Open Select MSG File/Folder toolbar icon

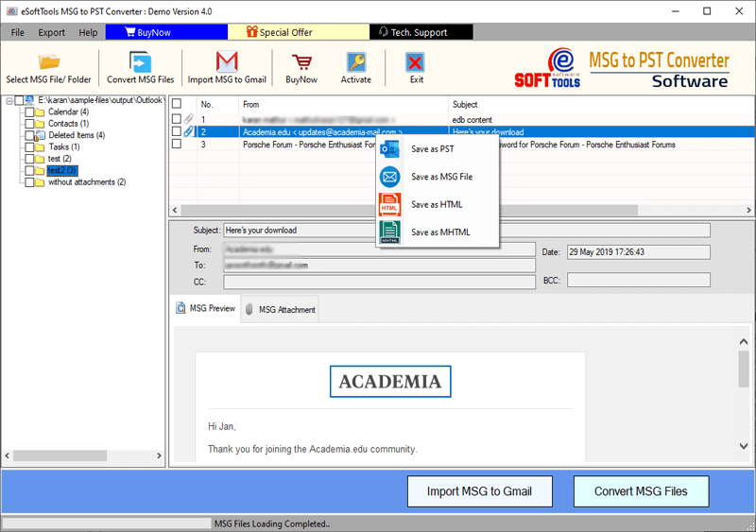point(49,61)
